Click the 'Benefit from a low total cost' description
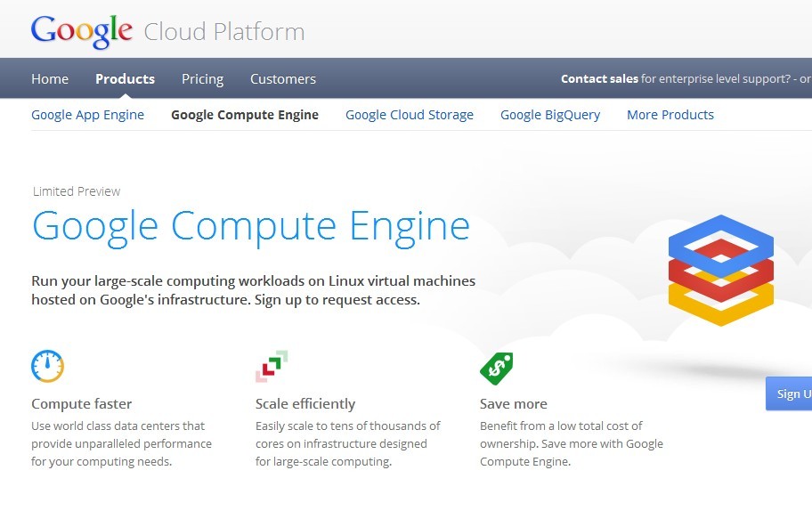The height and width of the screenshot is (519, 812). point(572,443)
